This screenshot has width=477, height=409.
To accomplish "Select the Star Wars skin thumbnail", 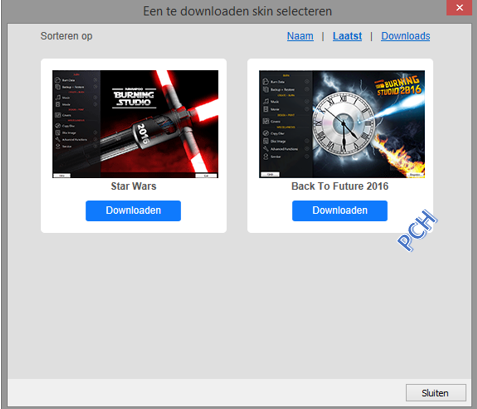I will pyautogui.click(x=135, y=124).
